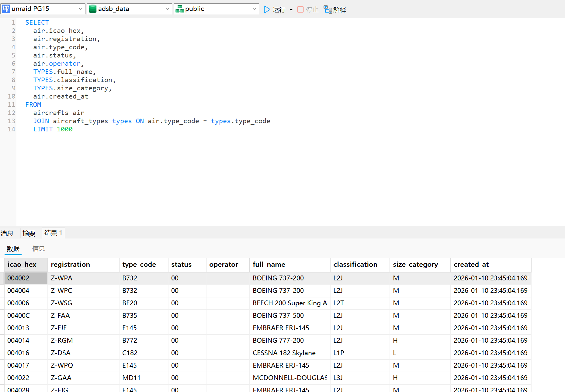Viewport: 565px width, 392px height.
Task: Click air.operator on line 6
Action: [57, 64]
